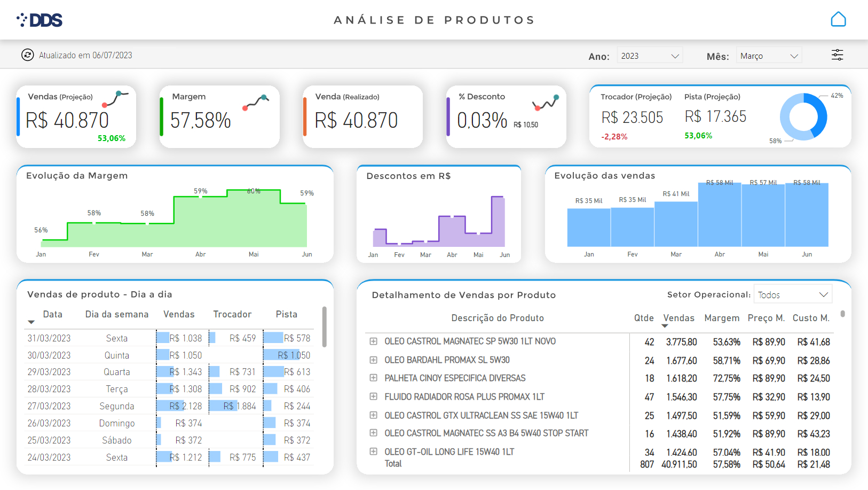Expand OLEO CASTROL MAGNATEC SP 5W30 row
This screenshot has width=868, height=490.
[x=374, y=341]
